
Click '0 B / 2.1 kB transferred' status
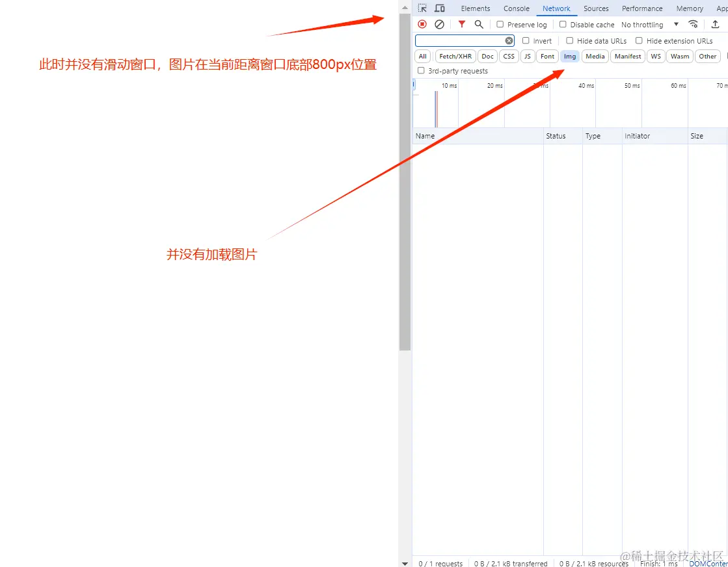coord(511,563)
